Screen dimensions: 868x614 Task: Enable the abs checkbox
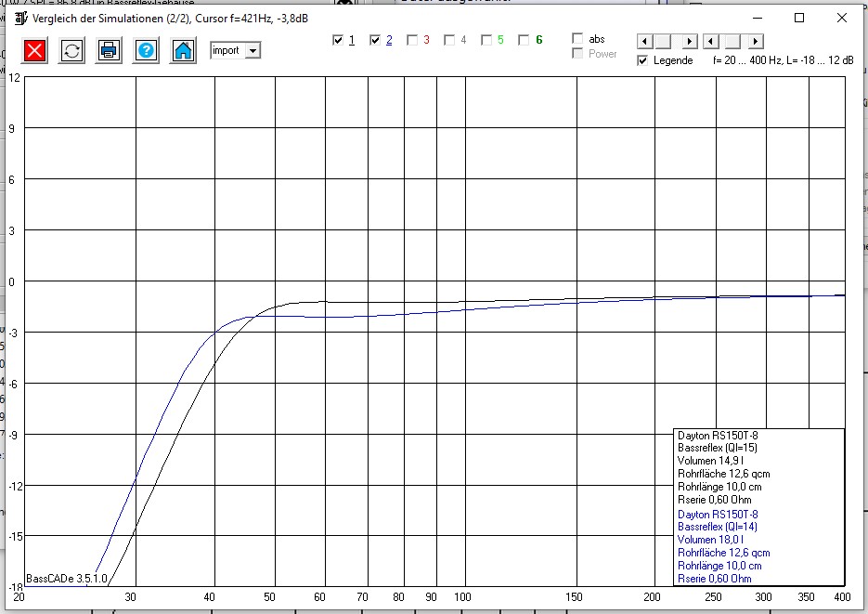pos(577,38)
